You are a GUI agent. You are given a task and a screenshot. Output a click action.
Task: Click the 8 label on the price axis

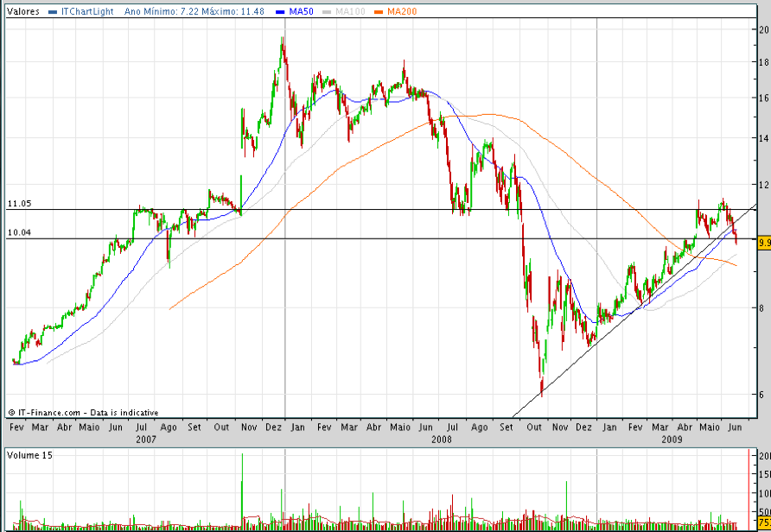762,308
